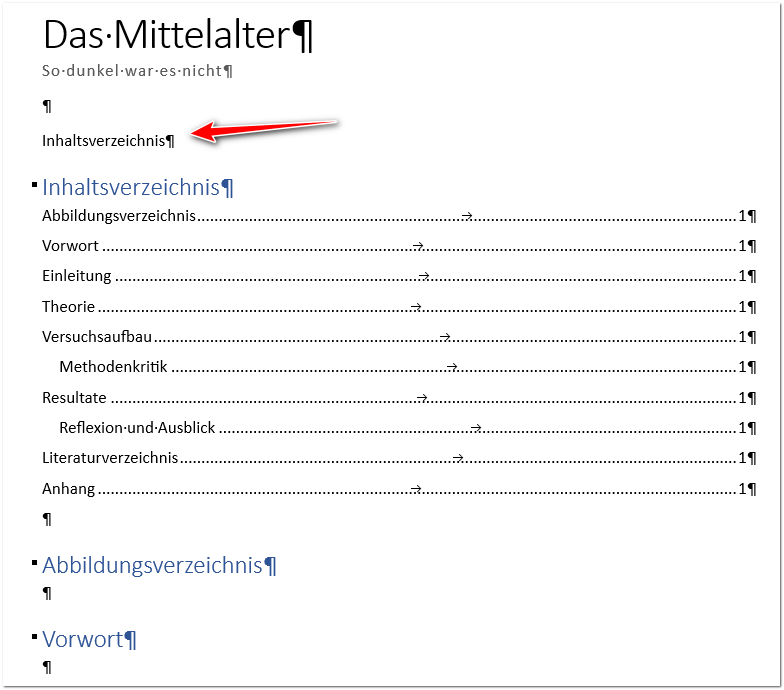
Task: Place cursor in subtitle So dunkel war es nicht
Action: point(136,71)
